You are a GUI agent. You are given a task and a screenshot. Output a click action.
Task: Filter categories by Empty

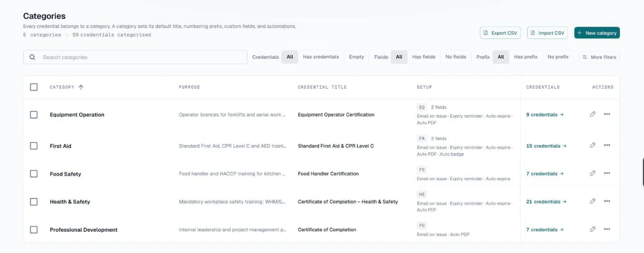(357, 57)
